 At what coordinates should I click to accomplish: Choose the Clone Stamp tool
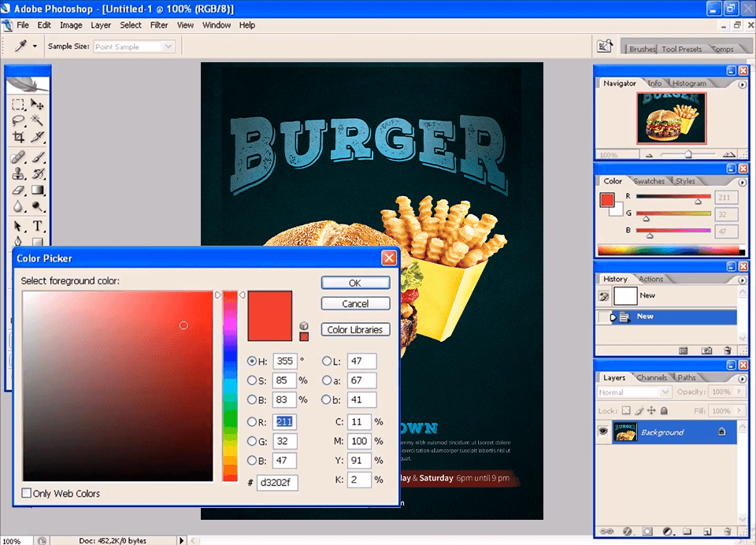pyautogui.click(x=17, y=173)
